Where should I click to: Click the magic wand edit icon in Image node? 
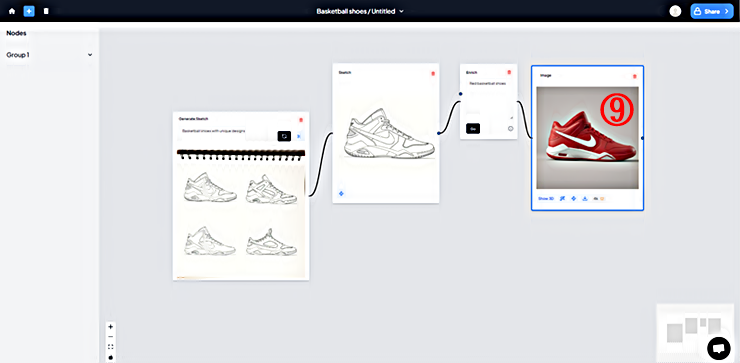coord(563,199)
